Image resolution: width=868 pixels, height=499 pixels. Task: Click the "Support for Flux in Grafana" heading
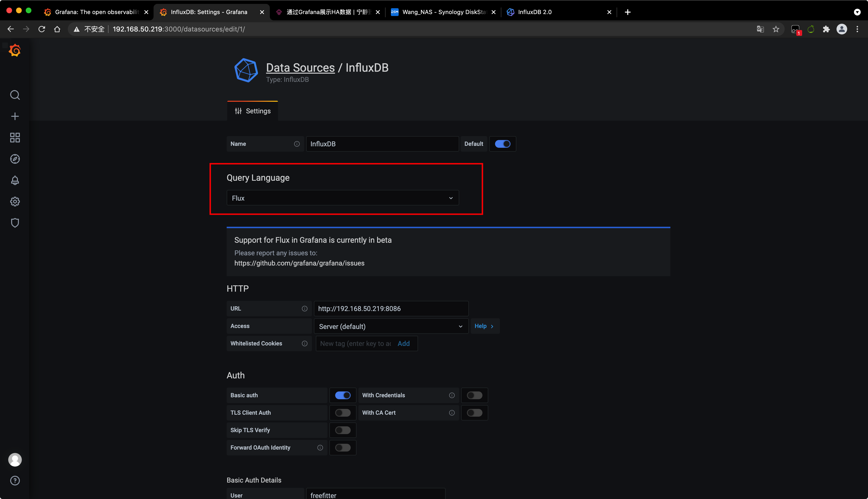tap(313, 240)
